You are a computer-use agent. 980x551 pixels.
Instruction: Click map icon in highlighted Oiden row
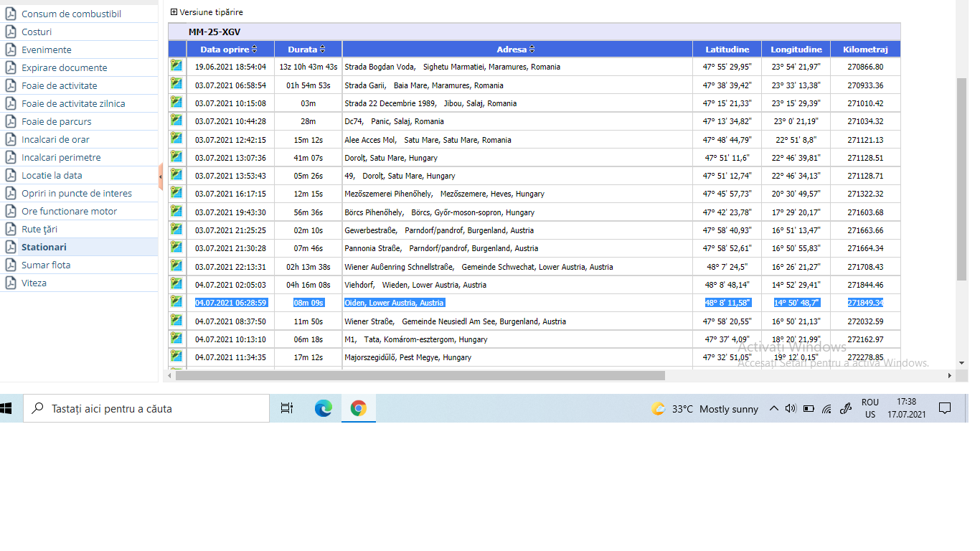click(176, 302)
